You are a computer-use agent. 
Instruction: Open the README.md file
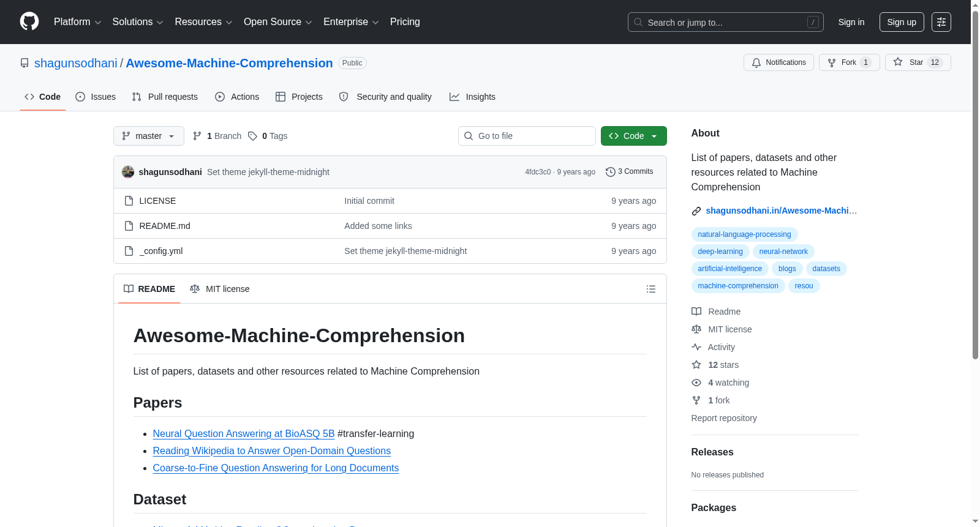click(165, 226)
